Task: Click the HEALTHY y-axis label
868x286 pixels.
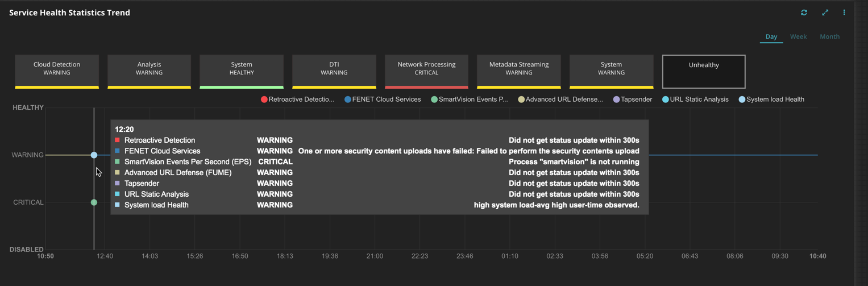Action: tap(28, 107)
